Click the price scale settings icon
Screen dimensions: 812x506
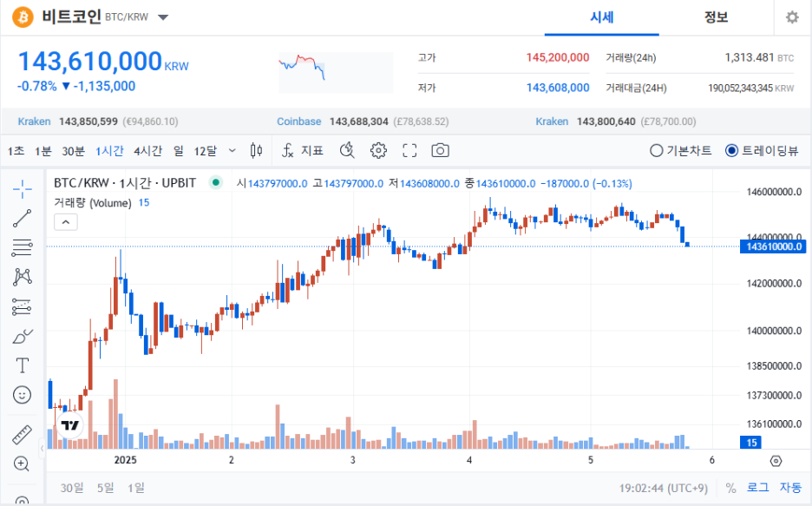pos(776,461)
